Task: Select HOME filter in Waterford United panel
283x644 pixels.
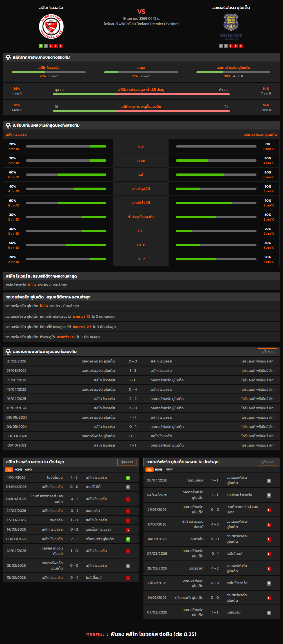Action: coord(159,470)
